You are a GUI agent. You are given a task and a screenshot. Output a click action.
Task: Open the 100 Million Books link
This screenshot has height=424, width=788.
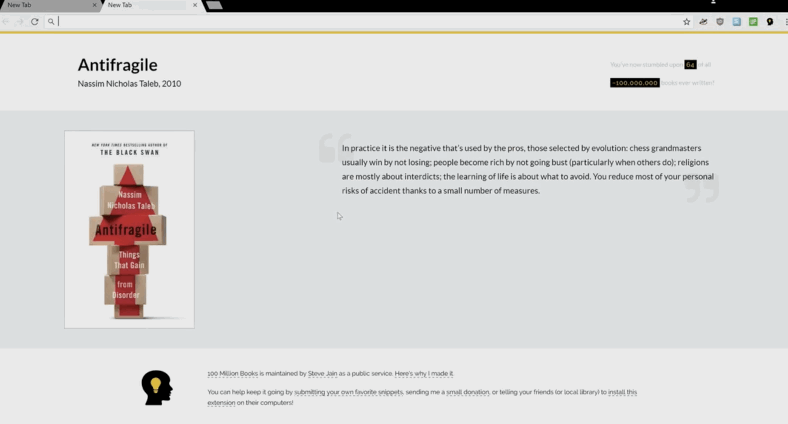233,374
